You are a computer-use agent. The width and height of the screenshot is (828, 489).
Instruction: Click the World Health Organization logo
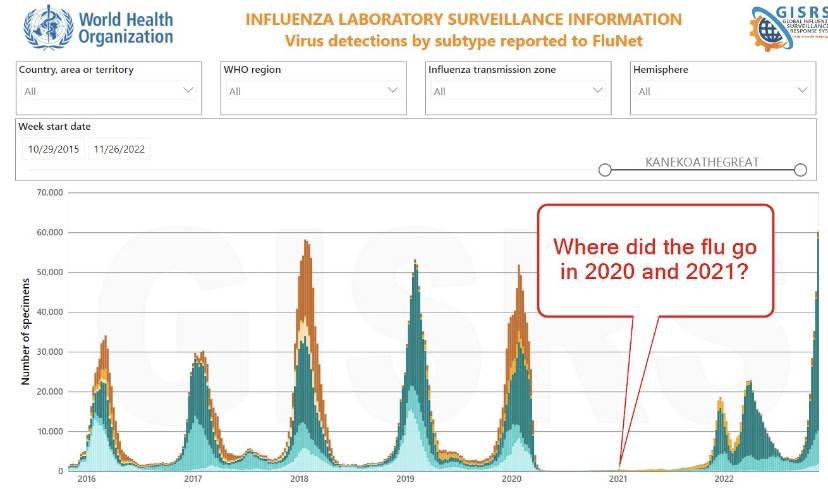tap(98, 26)
